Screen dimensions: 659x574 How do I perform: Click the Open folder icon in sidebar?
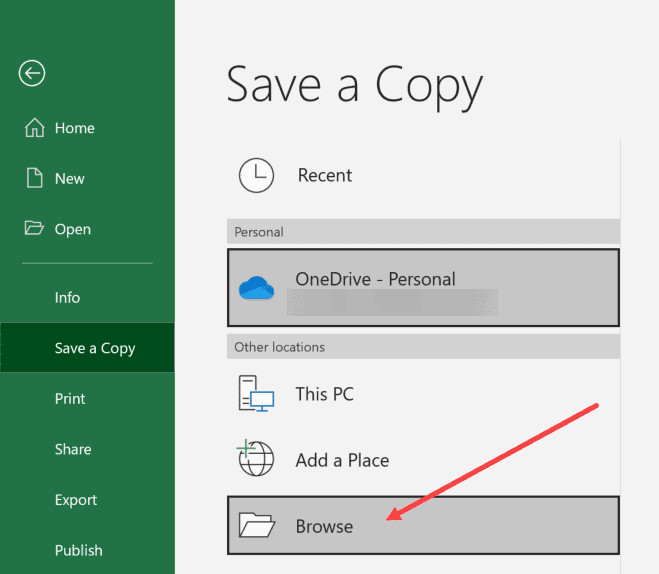coord(34,229)
